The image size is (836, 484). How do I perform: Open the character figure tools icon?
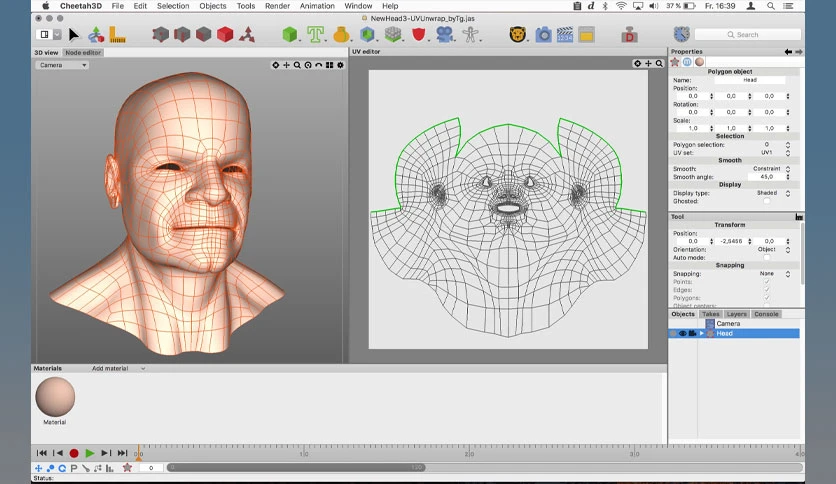(470, 35)
